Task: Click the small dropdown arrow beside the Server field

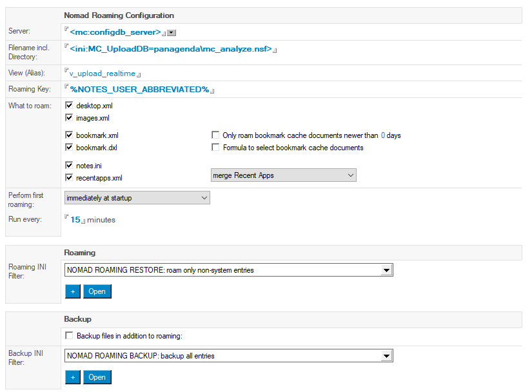Action: 172,33
